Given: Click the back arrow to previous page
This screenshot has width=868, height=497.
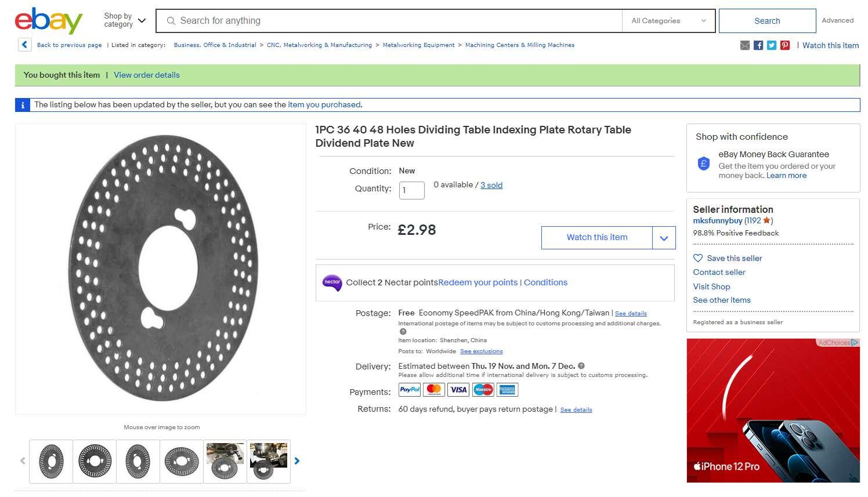Looking at the screenshot, I should (24, 45).
